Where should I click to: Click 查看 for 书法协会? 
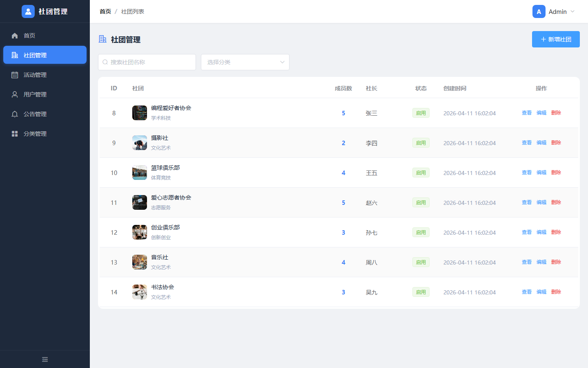(x=527, y=292)
